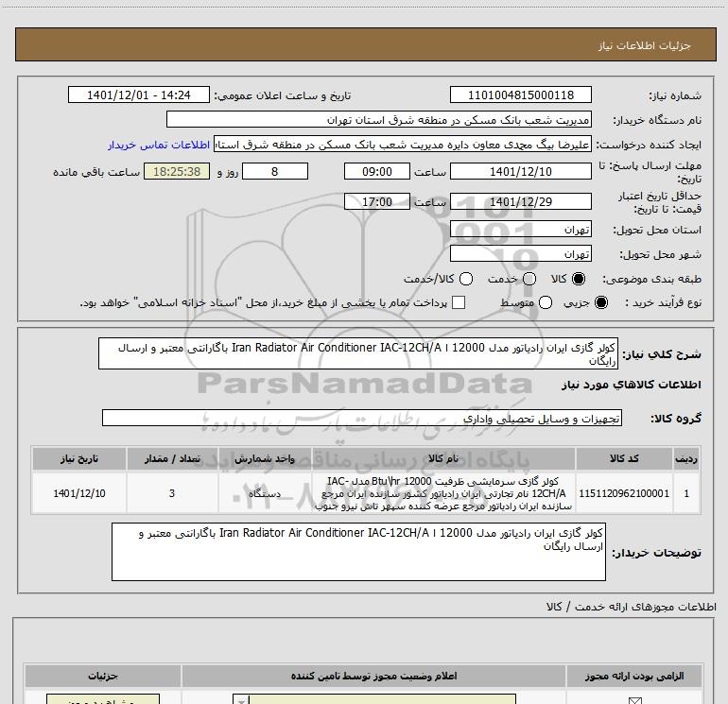Click the request creator field
Image resolution: width=728 pixels, height=704 pixels.
click(402, 145)
